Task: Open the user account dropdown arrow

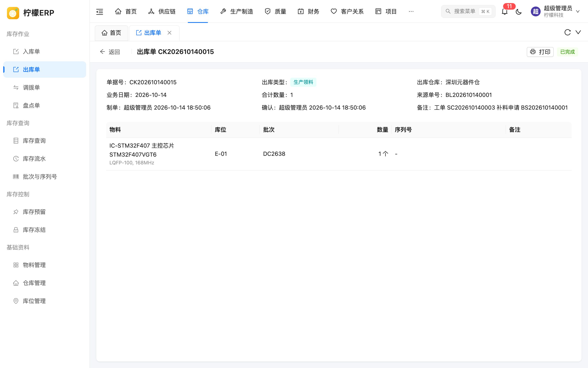Action: pyautogui.click(x=578, y=11)
